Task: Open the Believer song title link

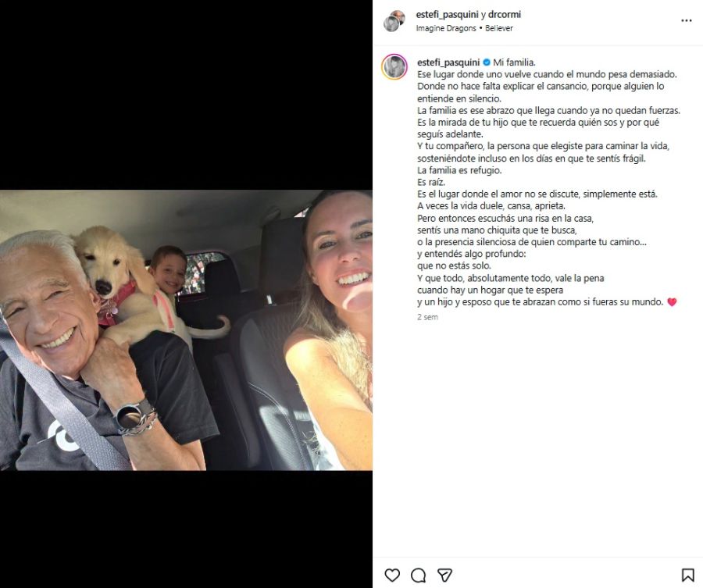Action: click(x=499, y=28)
